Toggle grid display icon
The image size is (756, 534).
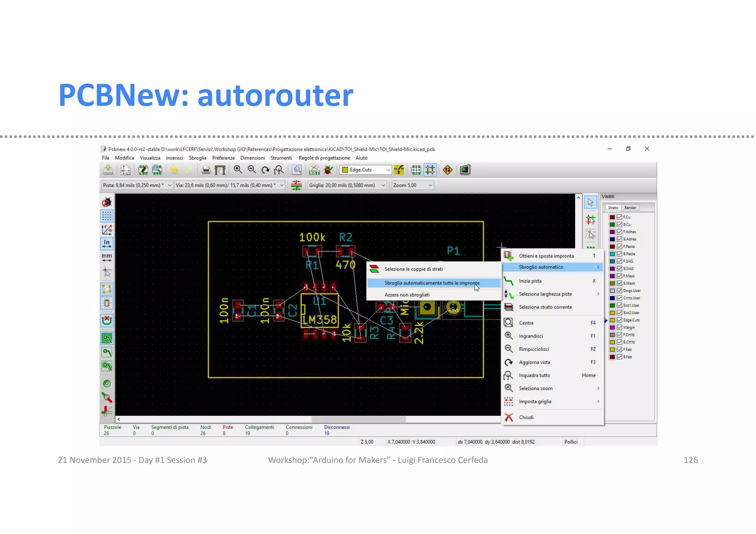(x=107, y=216)
